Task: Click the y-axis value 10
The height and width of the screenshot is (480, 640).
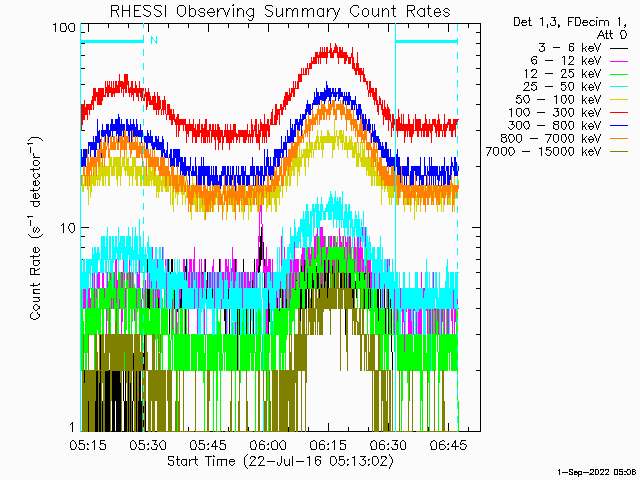Action: coord(68,228)
